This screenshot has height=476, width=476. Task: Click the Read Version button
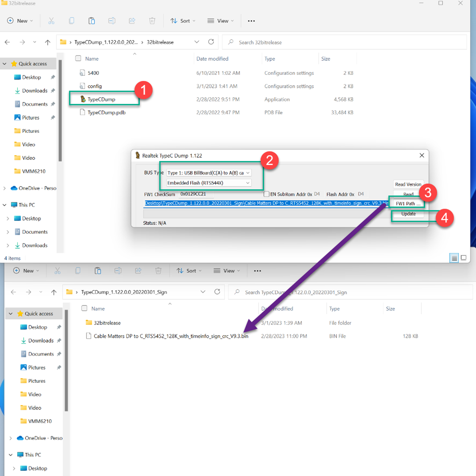[408, 184]
